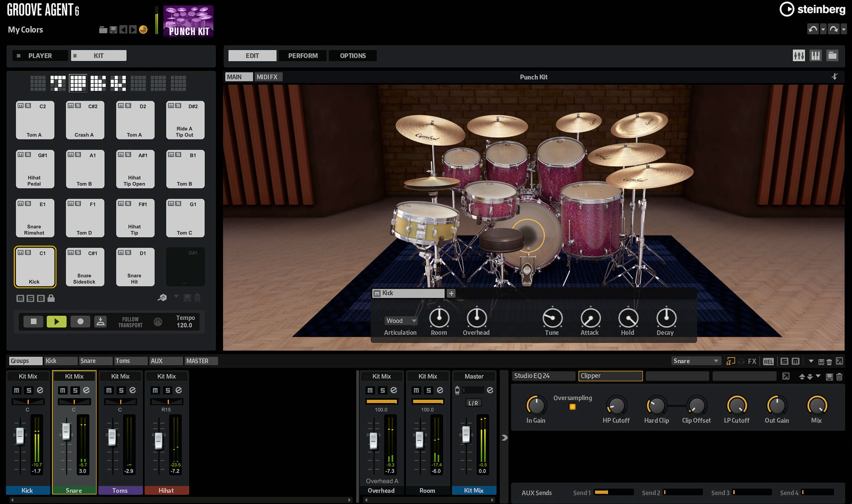This screenshot has width=852, height=504.
Task: Switch to the PERFORM tab
Action: 303,55
